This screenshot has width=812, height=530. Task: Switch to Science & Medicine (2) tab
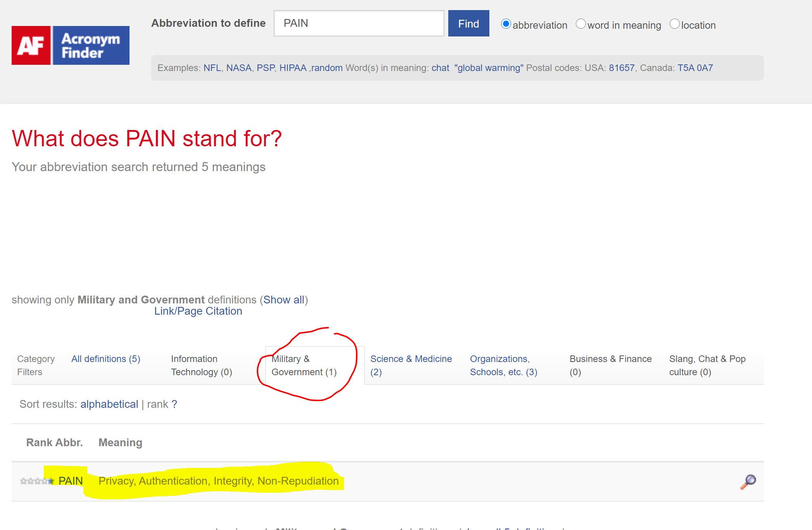[x=411, y=365]
